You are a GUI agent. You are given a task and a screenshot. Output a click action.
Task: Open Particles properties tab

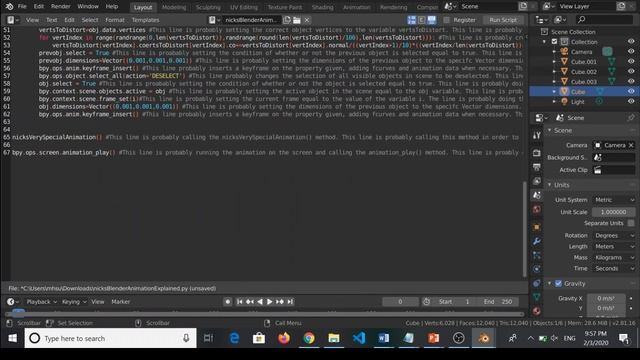pyautogui.click(x=537, y=256)
